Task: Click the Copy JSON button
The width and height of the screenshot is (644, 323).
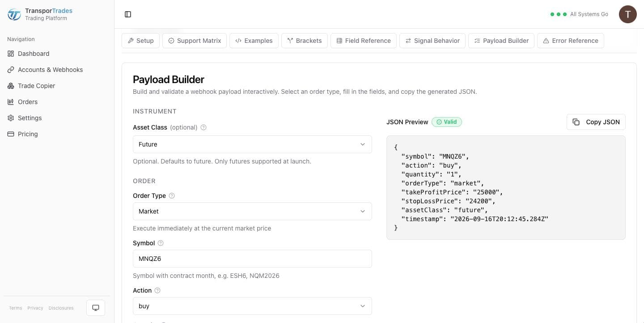Action: [x=596, y=122]
